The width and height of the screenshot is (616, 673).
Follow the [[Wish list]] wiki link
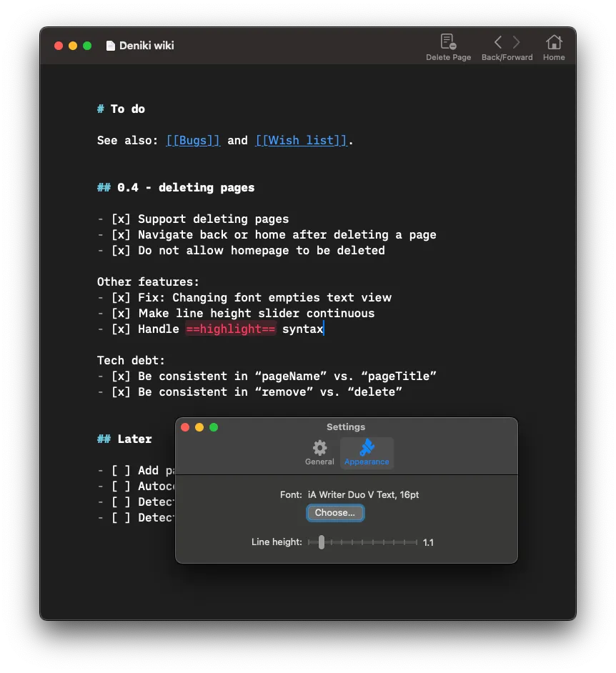coord(302,140)
